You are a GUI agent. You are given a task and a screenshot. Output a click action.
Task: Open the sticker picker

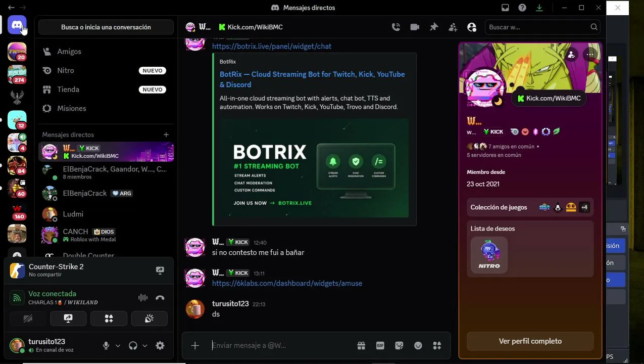tap(399, 346)
